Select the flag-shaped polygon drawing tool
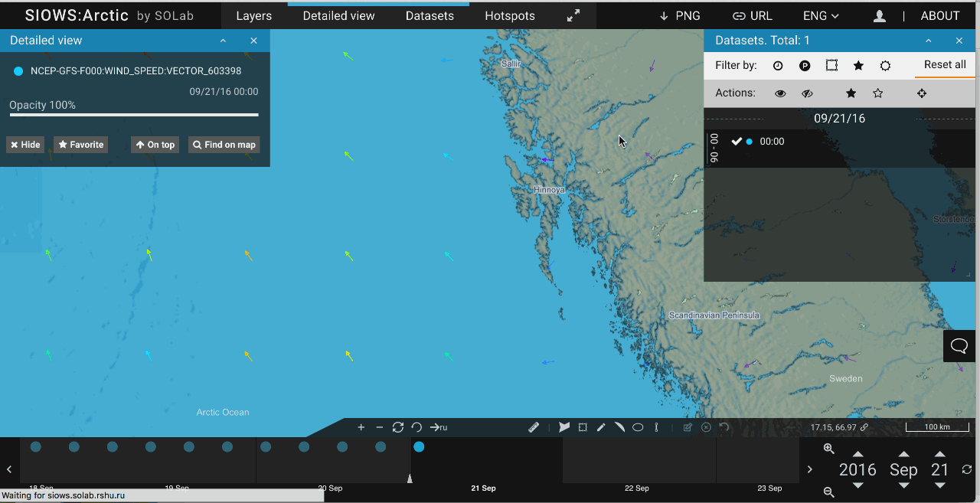980x503 pixels. click(564, 427)
